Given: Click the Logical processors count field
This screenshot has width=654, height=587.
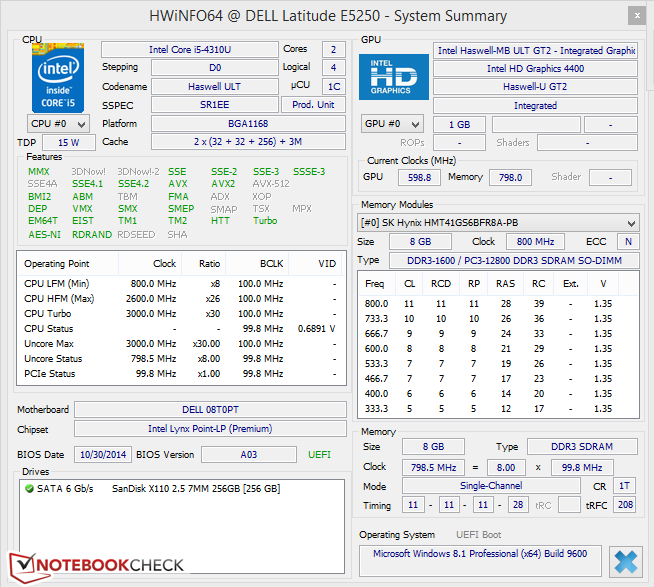Looking at the screenshot, I should pyautogui.click(x=334, y=68).
